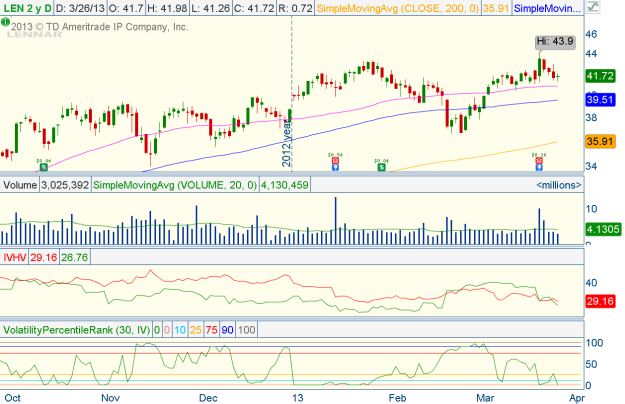Open the truncated SimpleMovin... study label
Image resolution: width=625 pixels, height=404 pixels.
pos(547,8)
